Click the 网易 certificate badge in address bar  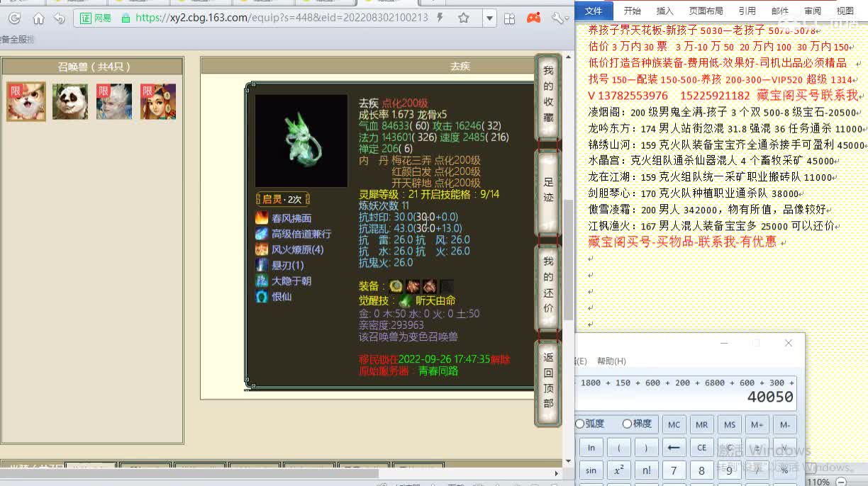click(x=96, y=18)
